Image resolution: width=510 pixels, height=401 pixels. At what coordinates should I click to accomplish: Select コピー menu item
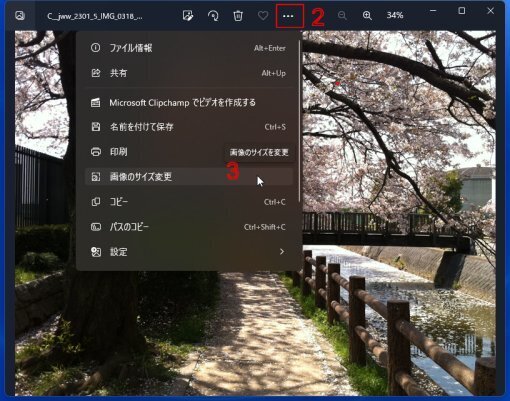click(189, 202)
